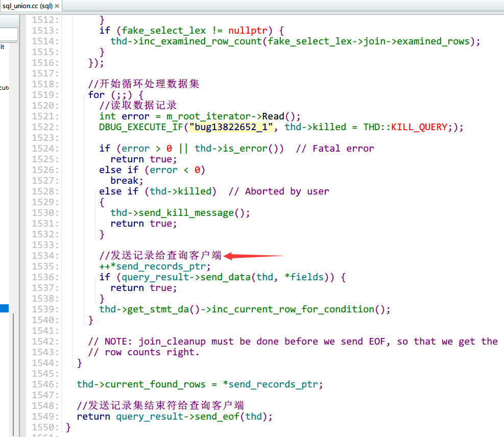Click DBUG_EXECUTE_IF macro

141,127
